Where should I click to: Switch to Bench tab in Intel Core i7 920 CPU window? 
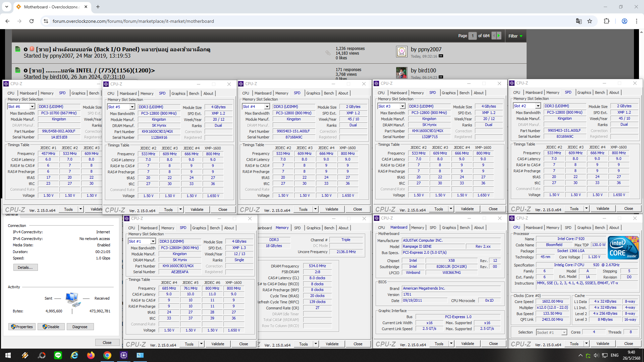(600, 228)
